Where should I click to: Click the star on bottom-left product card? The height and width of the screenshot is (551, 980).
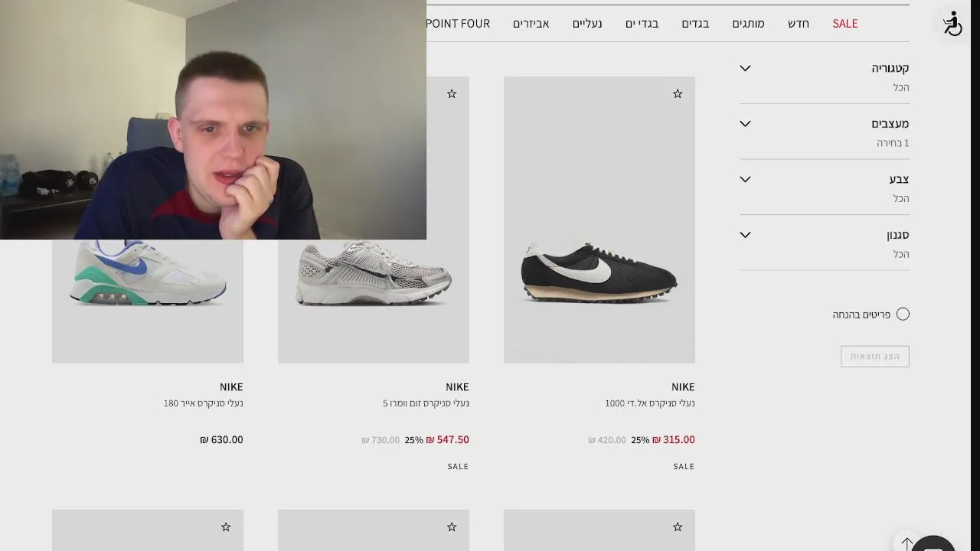tap(226, 527)
